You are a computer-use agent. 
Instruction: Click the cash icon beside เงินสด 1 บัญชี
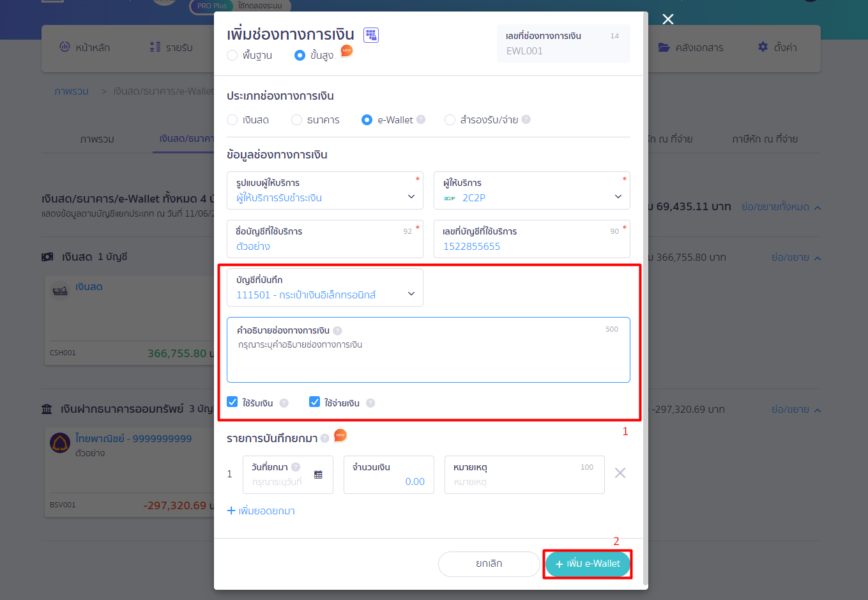pos(48,257)
